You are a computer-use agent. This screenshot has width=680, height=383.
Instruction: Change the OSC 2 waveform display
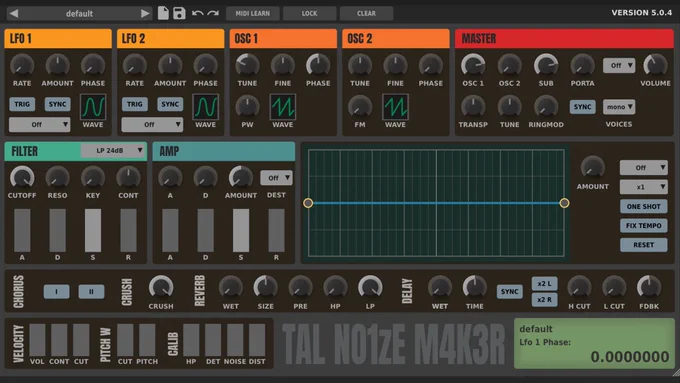(395, 107)
